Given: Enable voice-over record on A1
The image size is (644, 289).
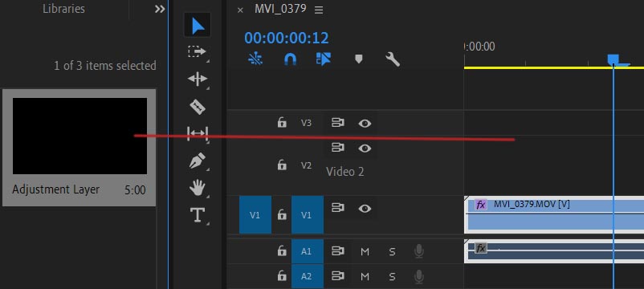Looking at the screenshot, I should (x=418, y=251).
